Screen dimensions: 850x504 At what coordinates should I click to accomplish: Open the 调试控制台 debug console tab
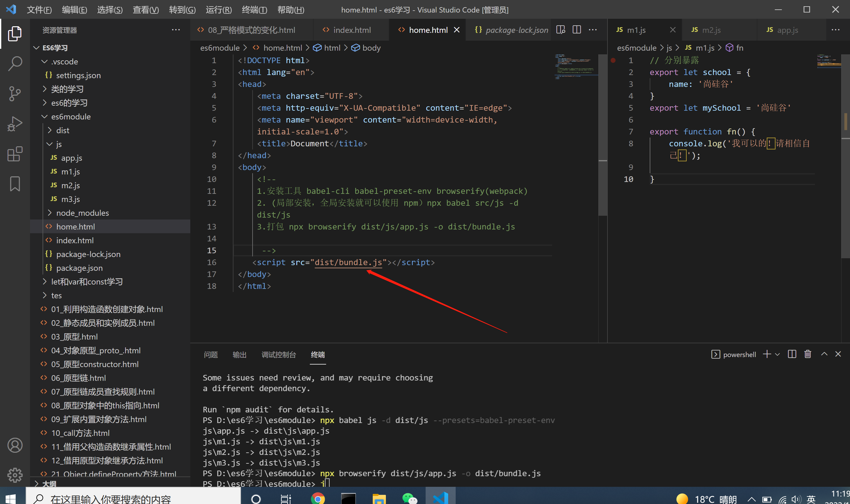coord(279,355)
